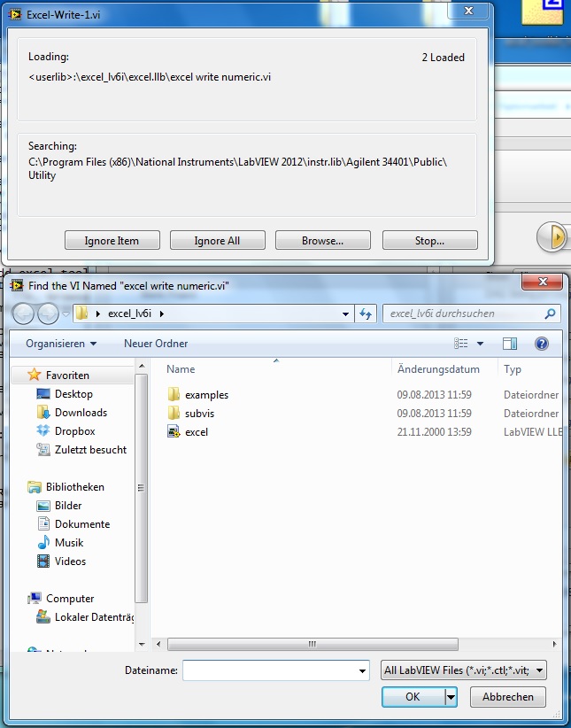Click the file list horizontal scrollbar thumb
Screen dimensions: 571x728
(313, 644)
